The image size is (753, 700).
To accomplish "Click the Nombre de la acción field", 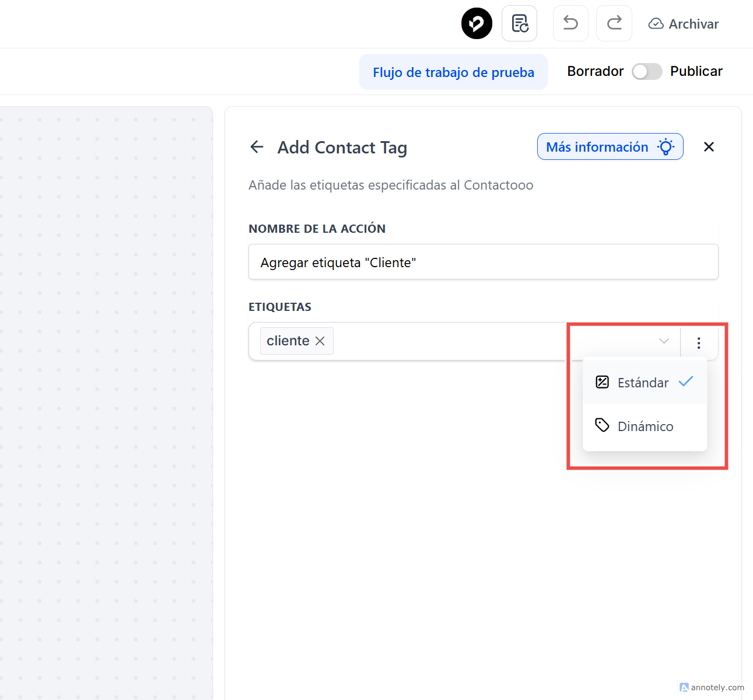I will tap(483, 262).
